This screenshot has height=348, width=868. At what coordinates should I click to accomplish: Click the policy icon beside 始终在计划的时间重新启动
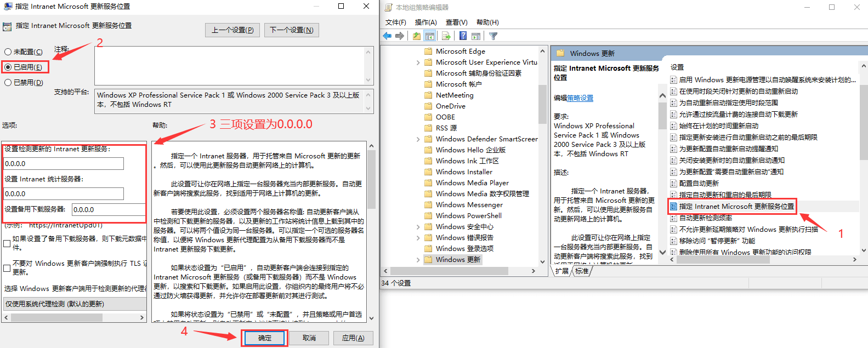pos(673,126)
